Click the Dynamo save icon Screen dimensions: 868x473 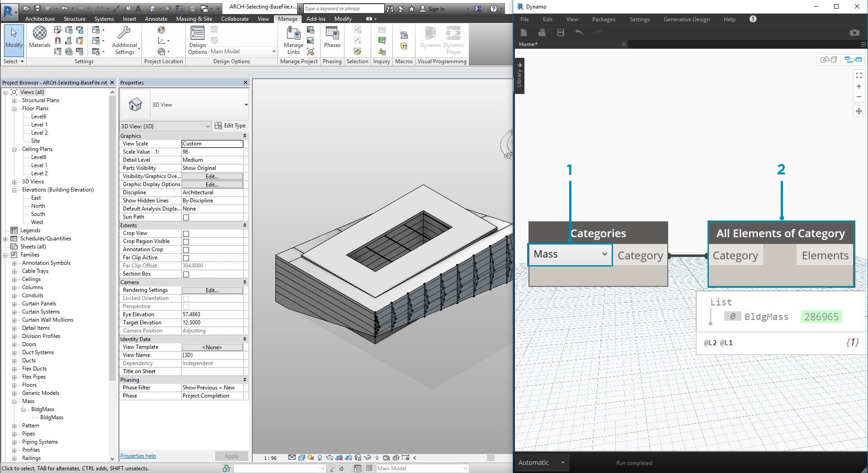pos(561,33)
